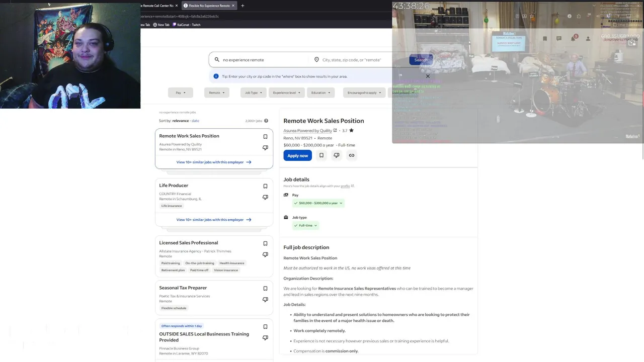
Task: View similar jobs under Asurea card
Action: (x=214, y=162)
